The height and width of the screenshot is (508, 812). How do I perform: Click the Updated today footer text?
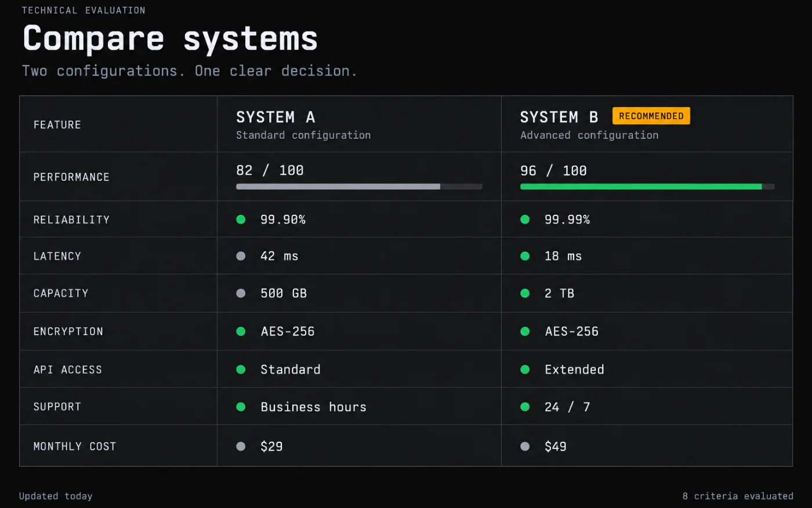pyautogui.click(x=56, y=496)
